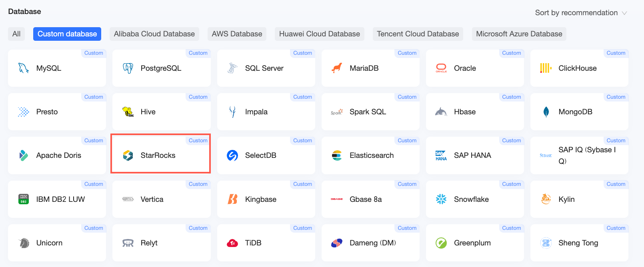Click the Apache Doris icon
The width and height of the screenshot is (644, 267).
pyautogui.click(x=24, y=155)
